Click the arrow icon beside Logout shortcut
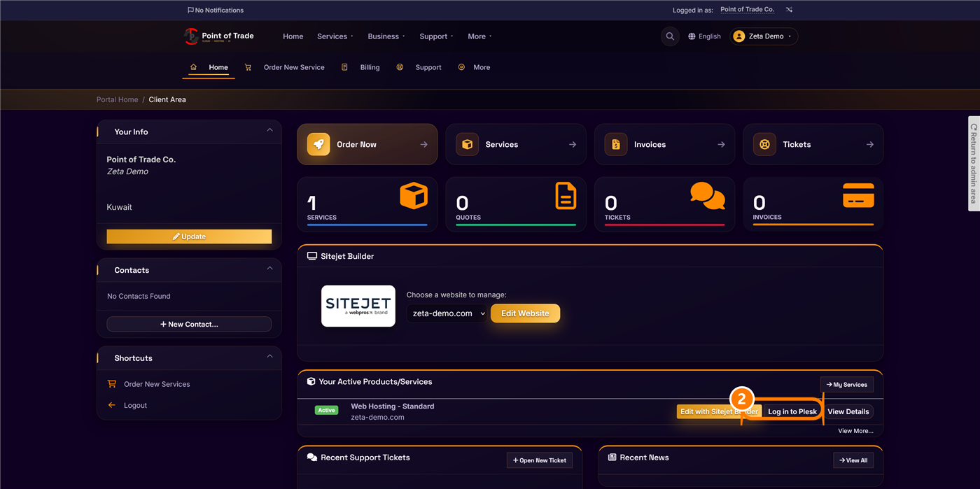The width and height of the screenshot is (980, 489). pos(112,405)
